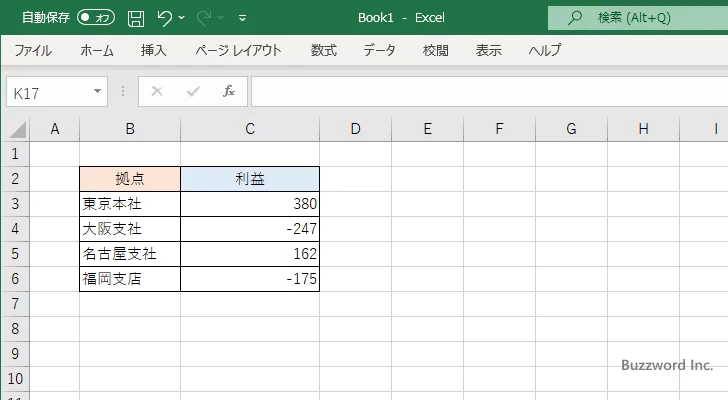Click the search magnifier icon
728x400 pixels.
(575, 18)
